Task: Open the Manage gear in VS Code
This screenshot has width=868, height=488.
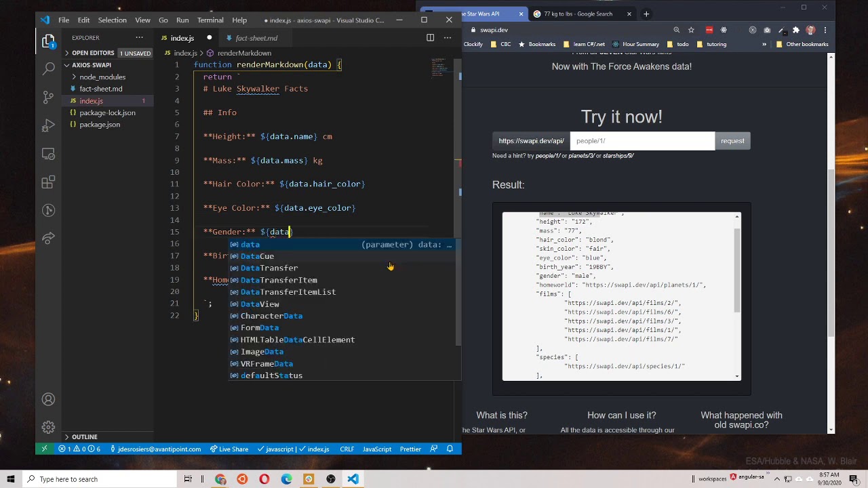Action: coord(48,428)
